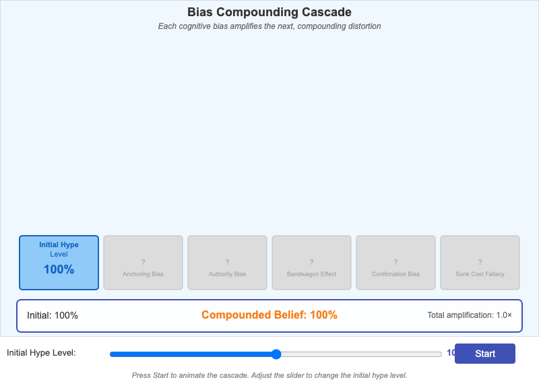Click the highlighted Initial Hype Level card

tap(59, 262)
